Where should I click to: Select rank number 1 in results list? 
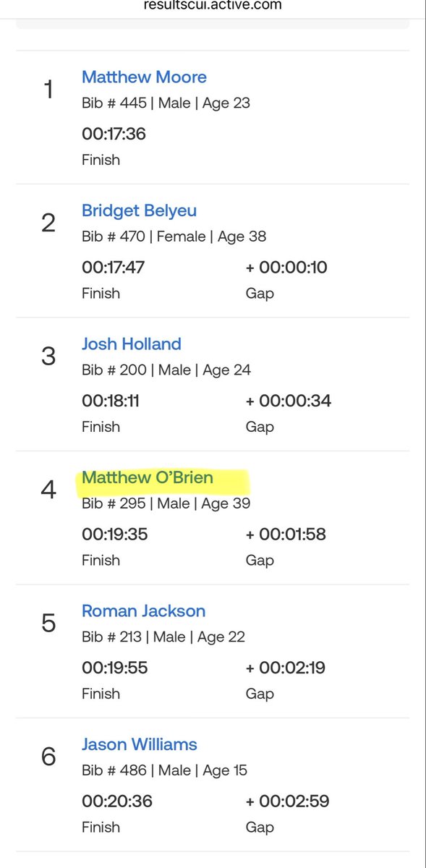pos(48,90)
